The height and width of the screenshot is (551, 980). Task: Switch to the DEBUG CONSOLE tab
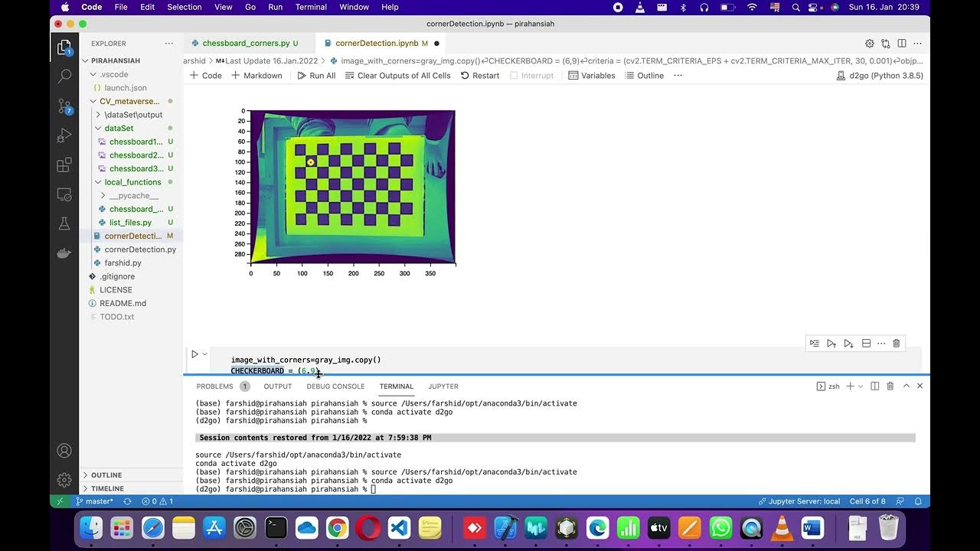tap(335, 386)
